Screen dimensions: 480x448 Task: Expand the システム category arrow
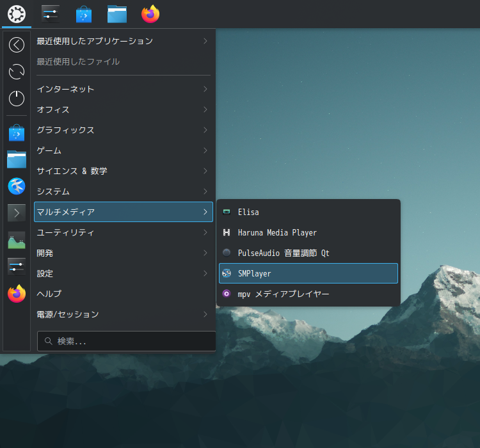pyautogui.click(x=205, y=191)
